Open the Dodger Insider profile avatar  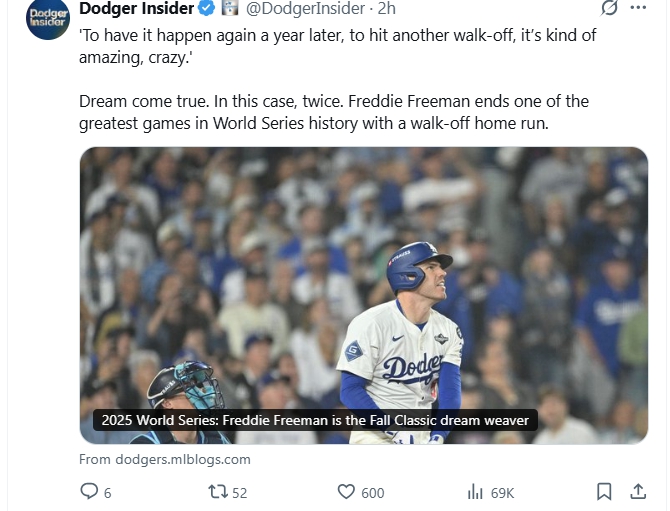pyautogui.click(x=47, y=18)
